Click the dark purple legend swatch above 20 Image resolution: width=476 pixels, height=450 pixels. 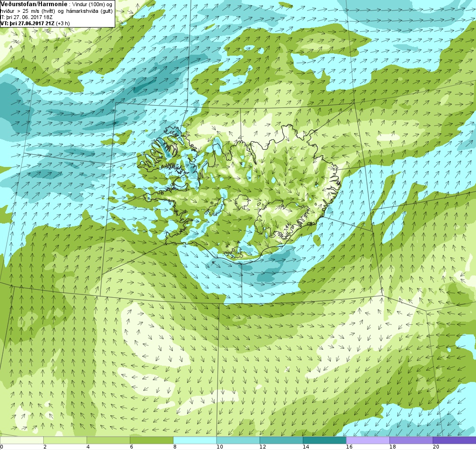pos(455,440)
